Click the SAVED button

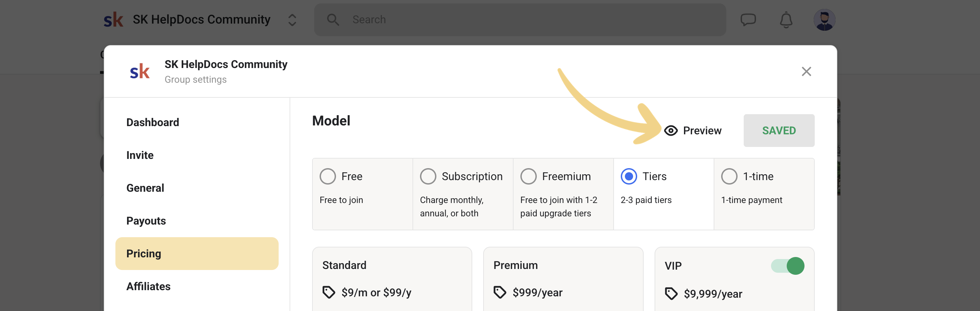point(779,131)
